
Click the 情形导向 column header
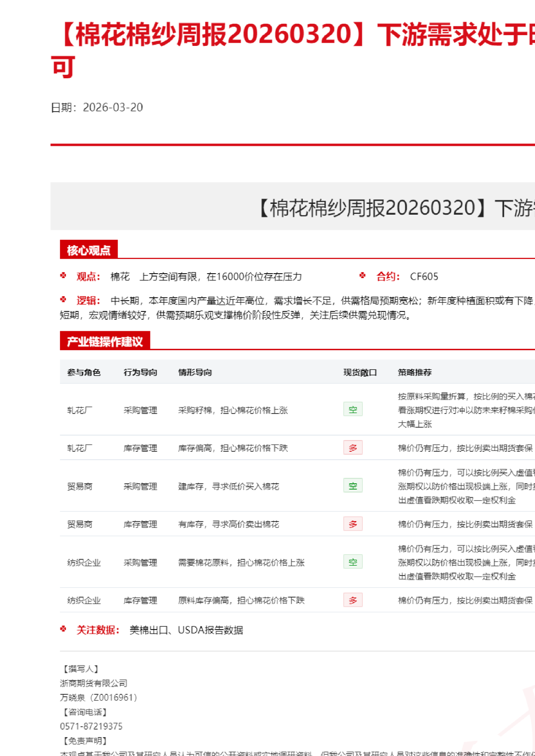click(195, 373)
